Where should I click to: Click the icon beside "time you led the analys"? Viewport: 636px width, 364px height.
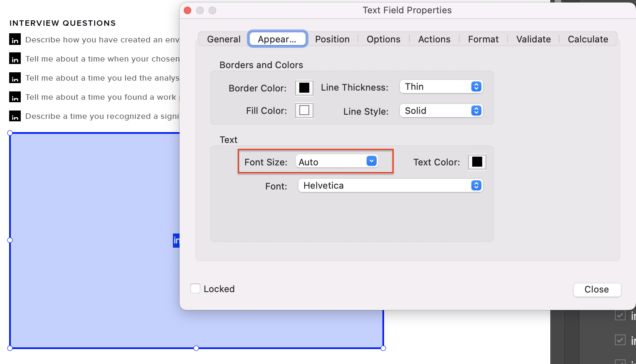pos(15,78)
